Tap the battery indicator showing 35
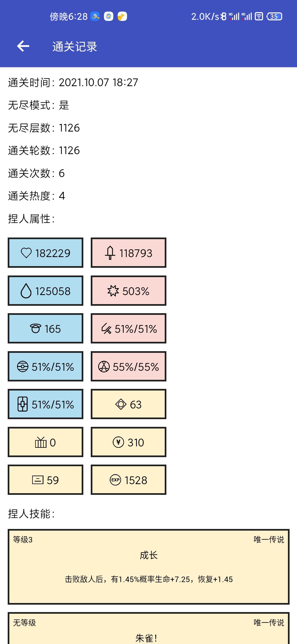The width and height of the screenshot is (297, 644). pos(274,17)
